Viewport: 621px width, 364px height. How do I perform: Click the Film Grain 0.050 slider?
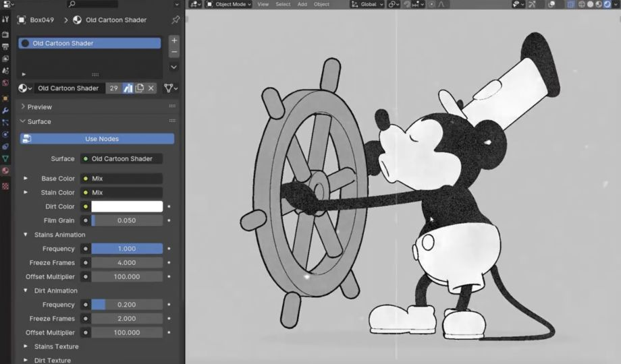[127, 220]
